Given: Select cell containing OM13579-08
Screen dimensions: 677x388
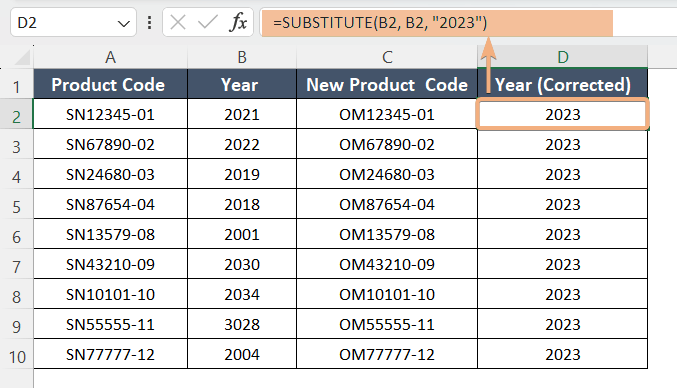Looking at the screenshot, I should (x=387, y=234).
